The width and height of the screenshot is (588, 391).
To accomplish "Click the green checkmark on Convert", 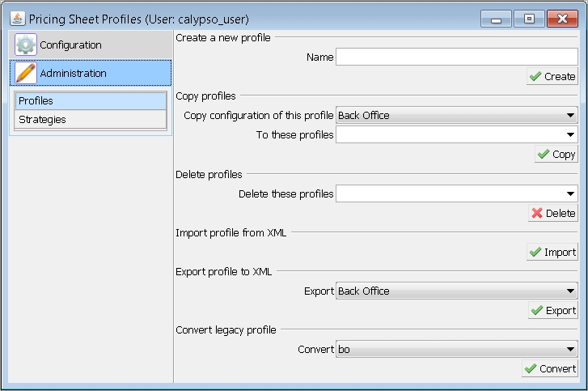I will [x=531, y=368].
